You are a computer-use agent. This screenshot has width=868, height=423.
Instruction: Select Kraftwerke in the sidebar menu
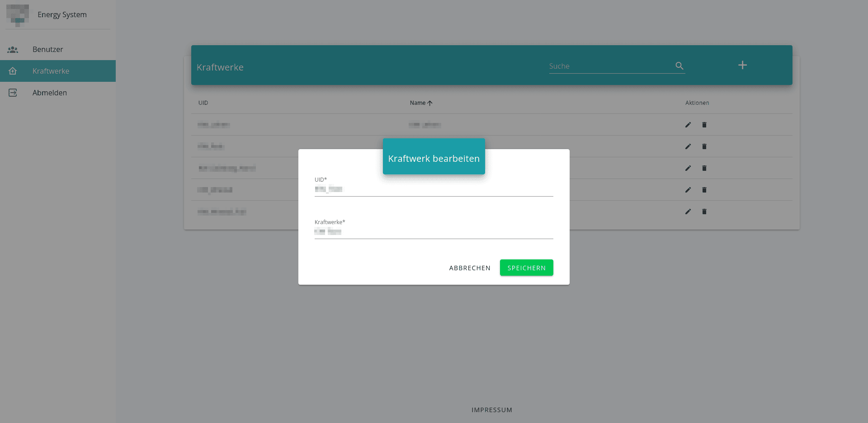pyautogui.click(x=51, y=71)
